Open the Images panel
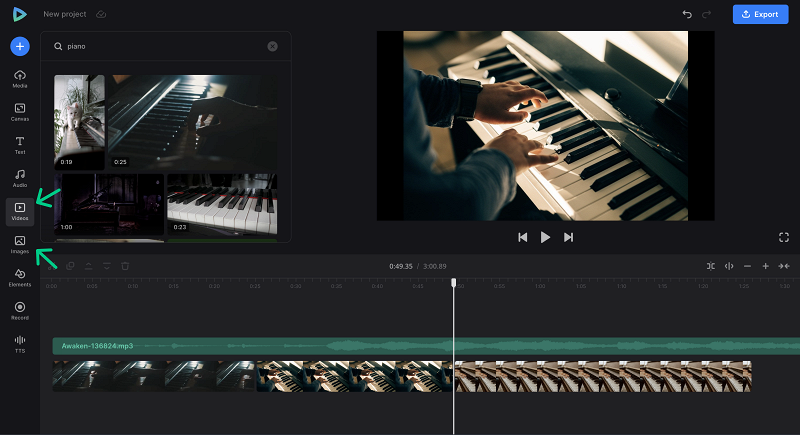 point(20,245)
